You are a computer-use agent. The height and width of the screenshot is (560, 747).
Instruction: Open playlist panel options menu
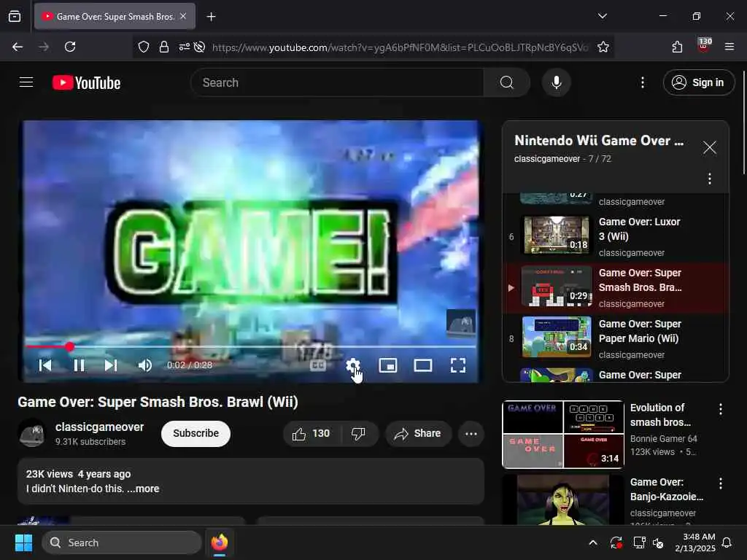coord(709,179)
